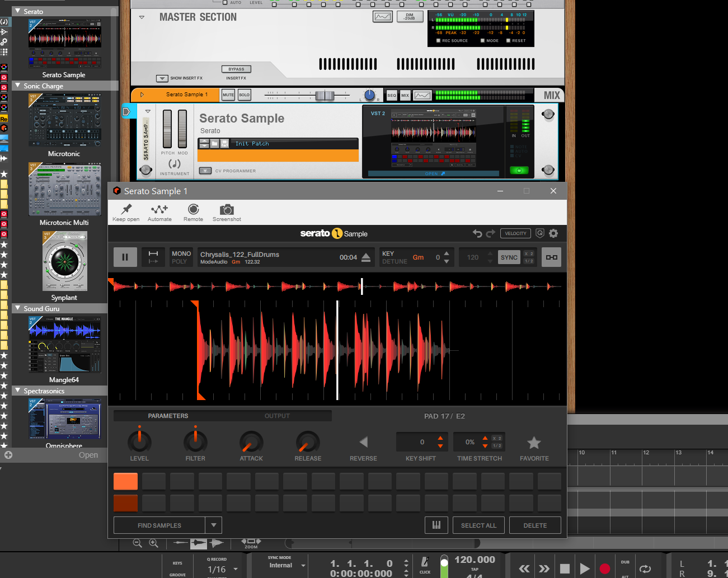Screen dimensions: 728x578
Task: Click the help shield icon next to Velocity
Action: pyautogui.click(x=539, y=233)
